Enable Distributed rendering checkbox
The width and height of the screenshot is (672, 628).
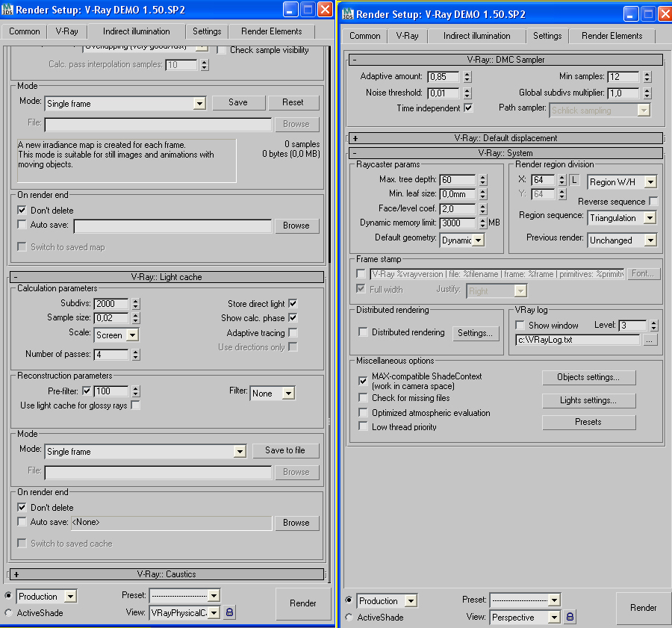pyautogui.click(x=363, y=332)
